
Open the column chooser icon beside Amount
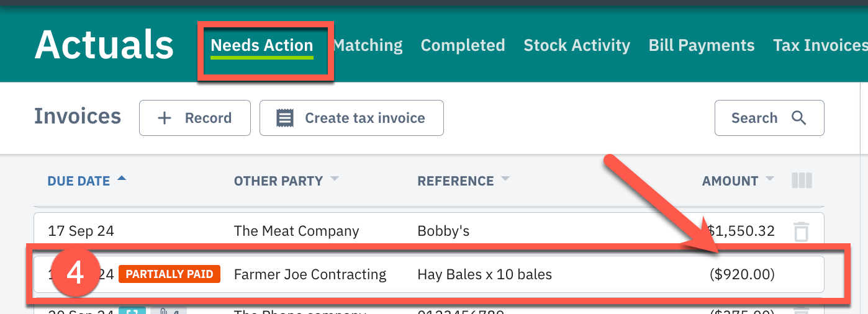802,181
